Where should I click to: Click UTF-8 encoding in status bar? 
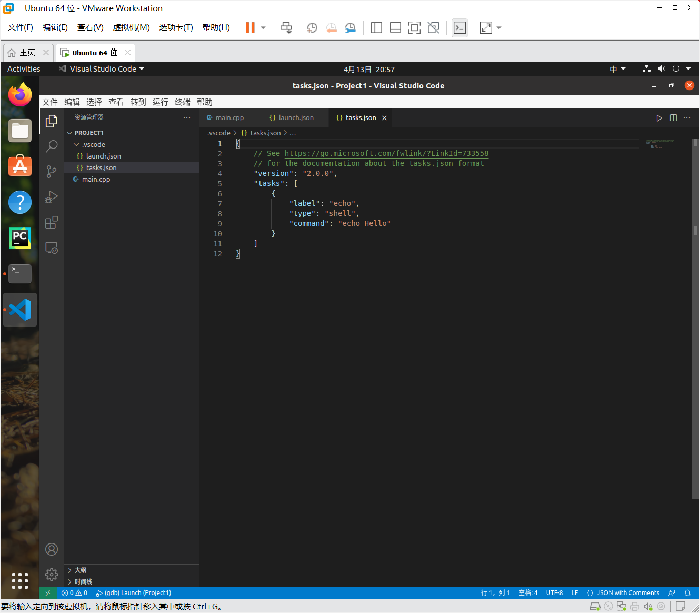pos(554,593)
